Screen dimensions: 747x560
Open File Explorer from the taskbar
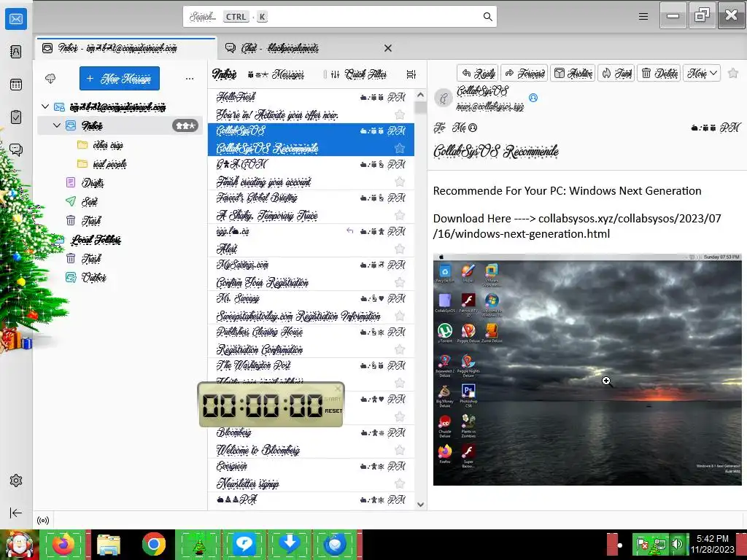[109, 544]
